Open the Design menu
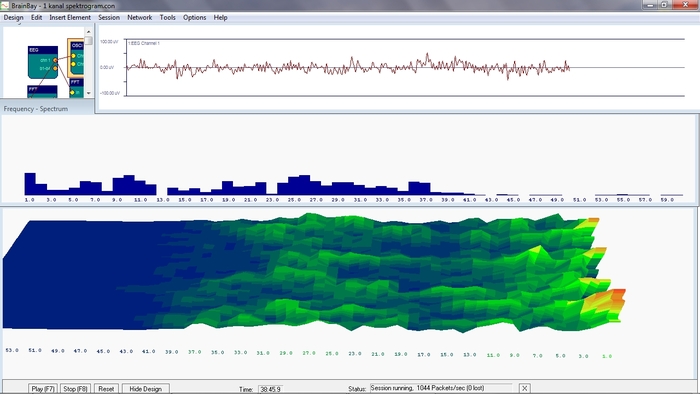700x394 pixels. (13, 17)
